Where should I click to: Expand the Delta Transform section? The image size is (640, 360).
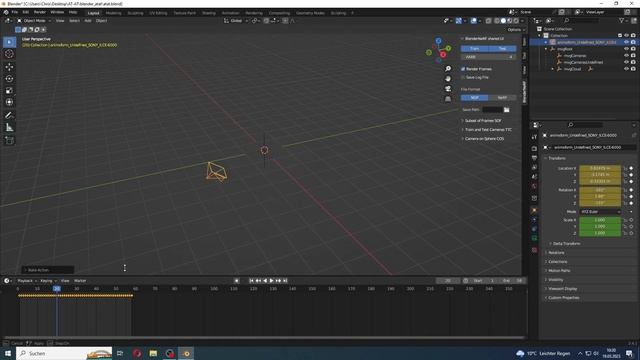[566, 244]
